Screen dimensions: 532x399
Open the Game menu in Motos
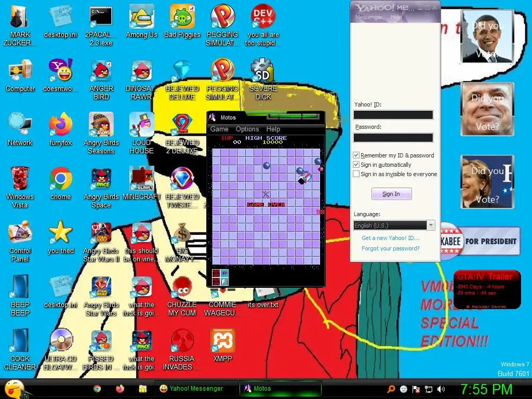point(219,129)
